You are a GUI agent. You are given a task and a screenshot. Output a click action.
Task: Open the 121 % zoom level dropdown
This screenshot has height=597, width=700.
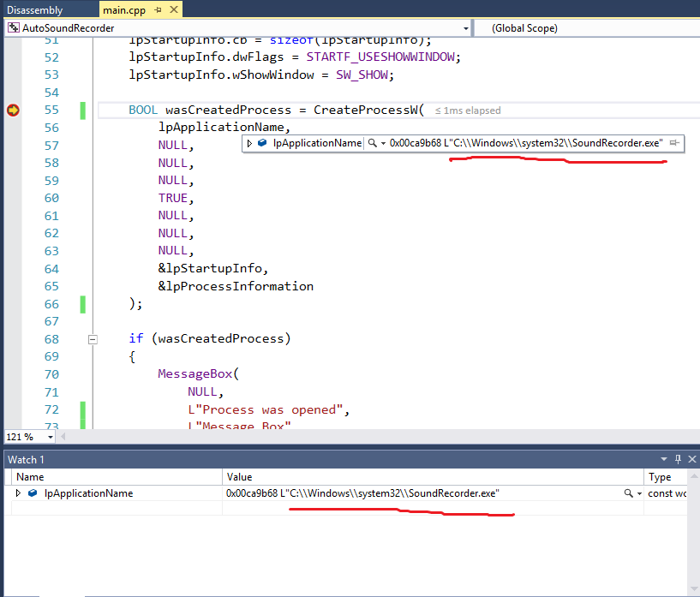point(51,437)
